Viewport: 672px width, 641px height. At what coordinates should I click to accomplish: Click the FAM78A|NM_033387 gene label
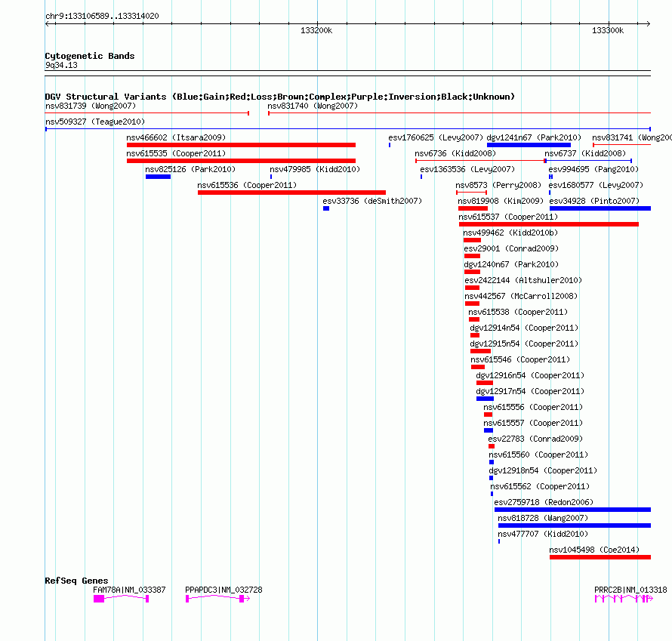(x=129, y=590)
